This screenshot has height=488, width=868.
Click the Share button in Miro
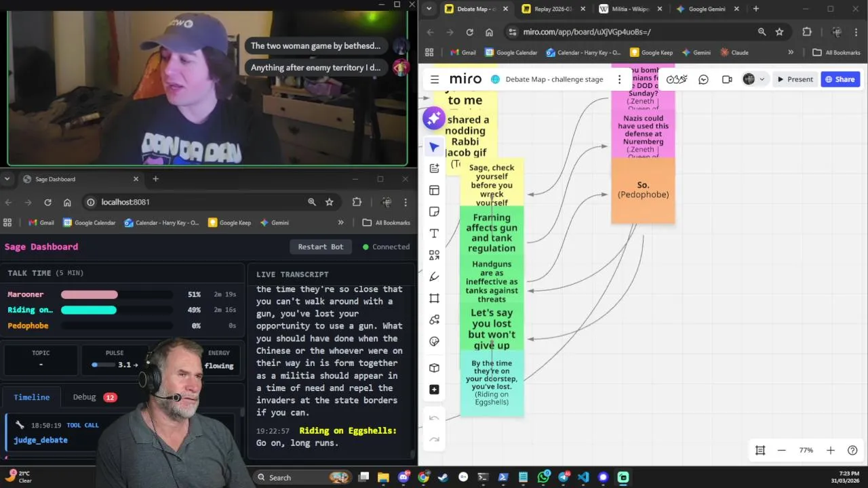pyautogui.click(x=840, y=79)
